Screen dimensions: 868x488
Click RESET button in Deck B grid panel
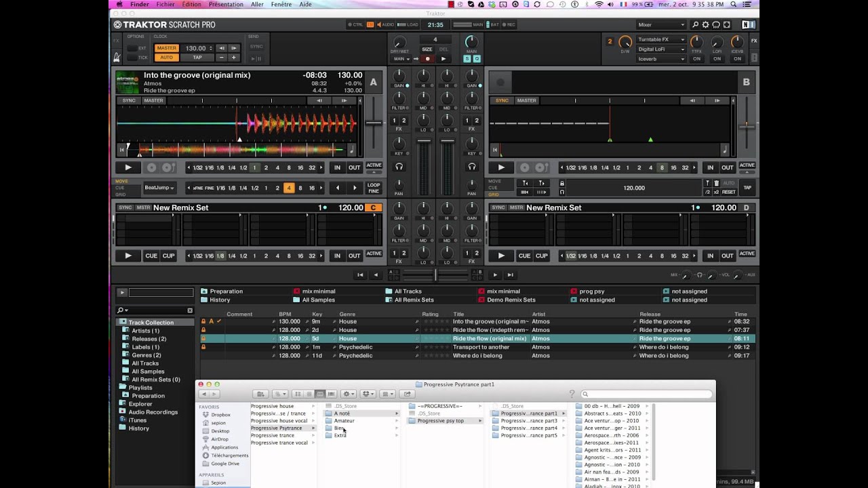point(728,192)
